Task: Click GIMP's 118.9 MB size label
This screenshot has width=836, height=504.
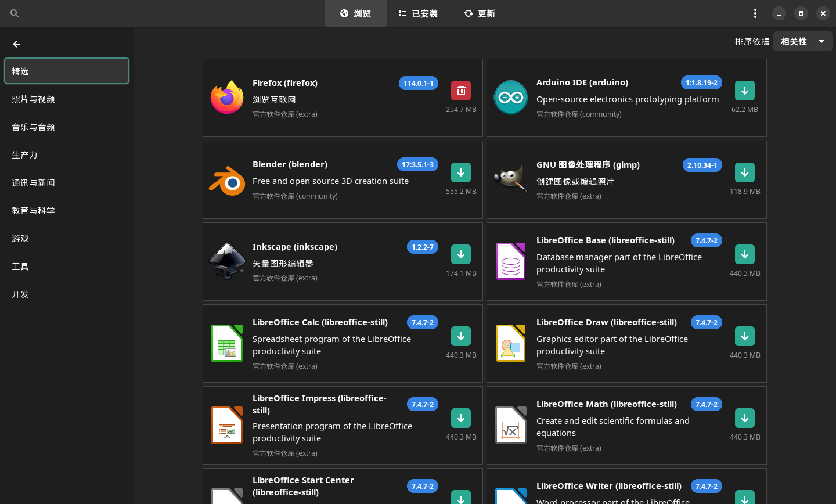Action: (x=745, y=191)
